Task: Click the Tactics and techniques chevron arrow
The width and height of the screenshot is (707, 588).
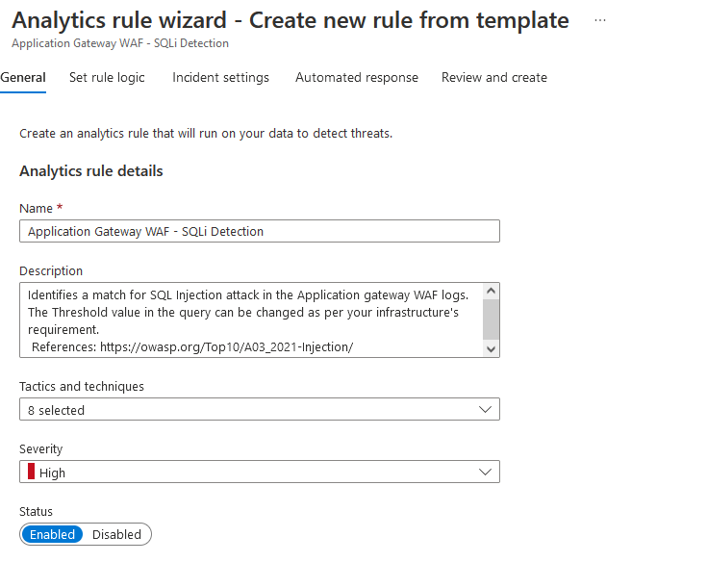Action: pyautogui.click(x=485, y=410)
